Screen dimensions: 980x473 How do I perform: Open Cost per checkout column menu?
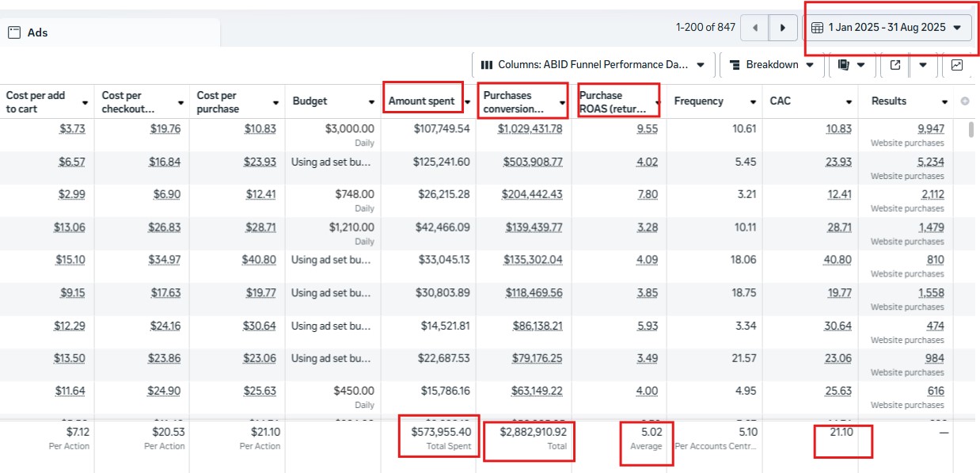click(x=180, y=103)
